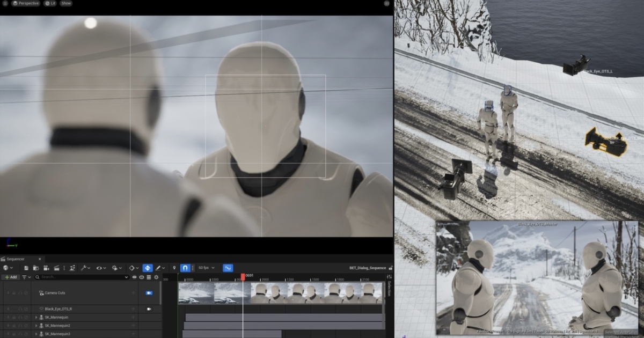
Task: Pin the Black_Eye_OTS_R track
Action: pos(8,309)
